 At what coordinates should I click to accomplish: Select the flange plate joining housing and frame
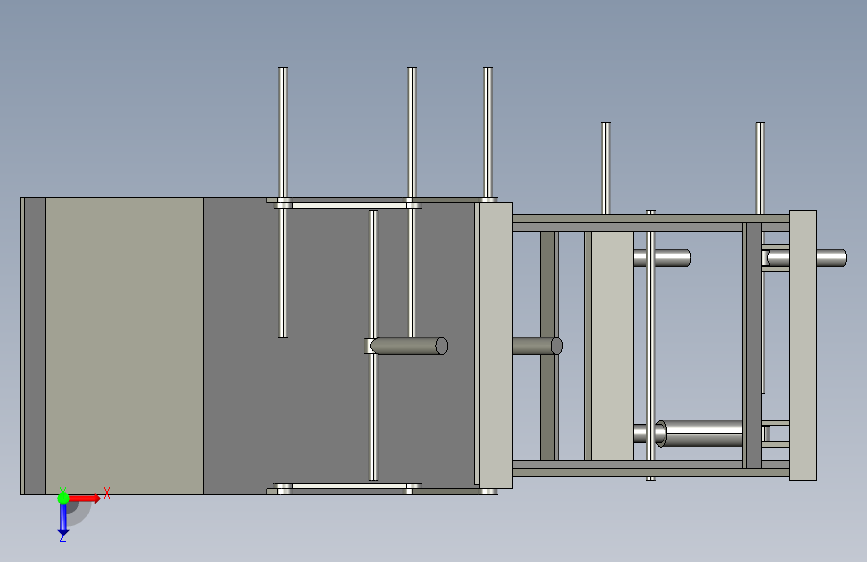coord(495,345)
